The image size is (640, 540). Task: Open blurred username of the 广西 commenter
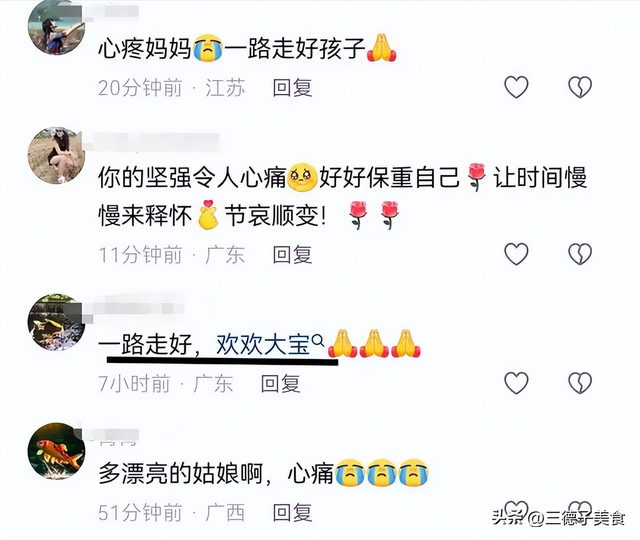[118, 436]
